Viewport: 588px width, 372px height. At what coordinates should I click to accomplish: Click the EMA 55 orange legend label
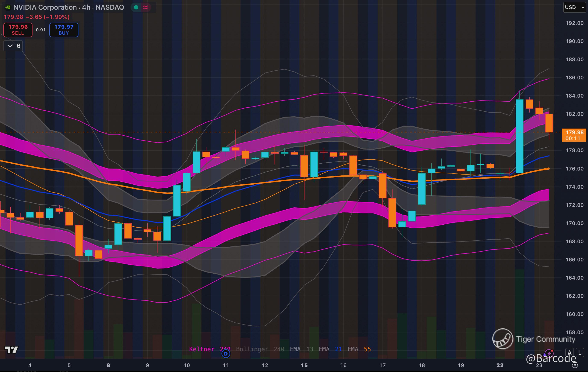[x=359, y=349]
